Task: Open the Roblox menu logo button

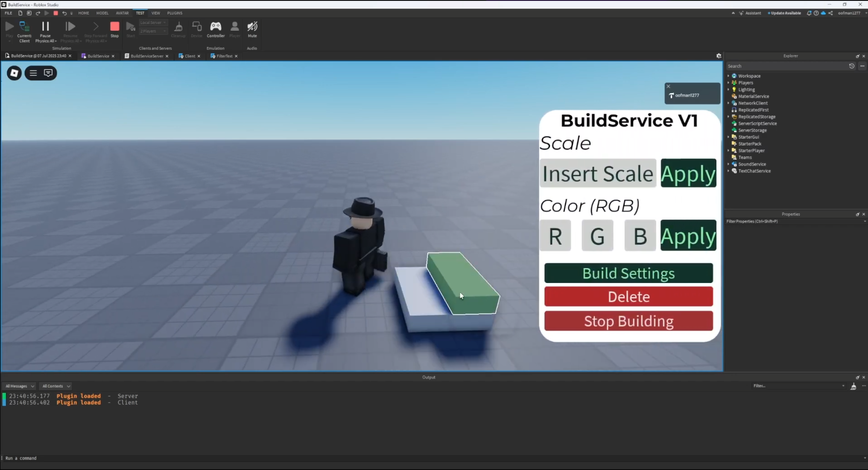Action: pyautogui.click(x=14, y=73)
